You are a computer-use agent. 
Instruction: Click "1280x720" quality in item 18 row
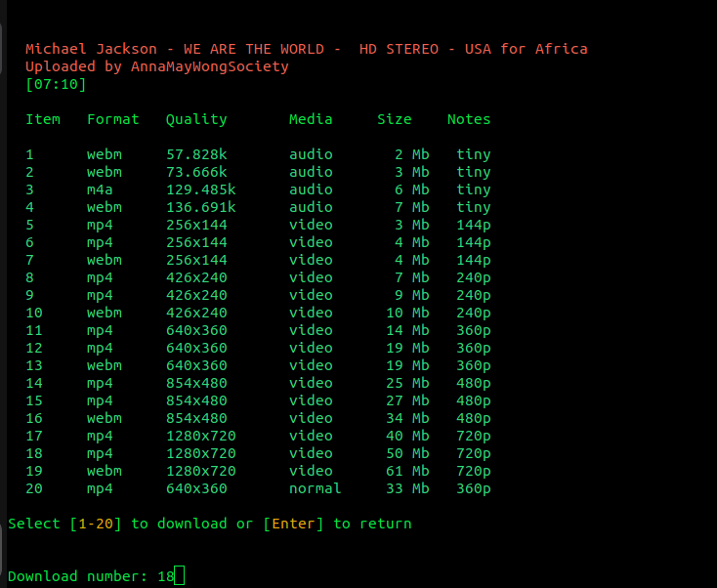[x=201, y=453]
